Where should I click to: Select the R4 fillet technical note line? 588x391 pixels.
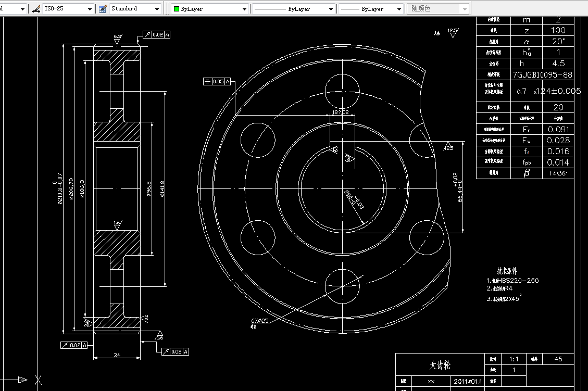tap(499, 288)
